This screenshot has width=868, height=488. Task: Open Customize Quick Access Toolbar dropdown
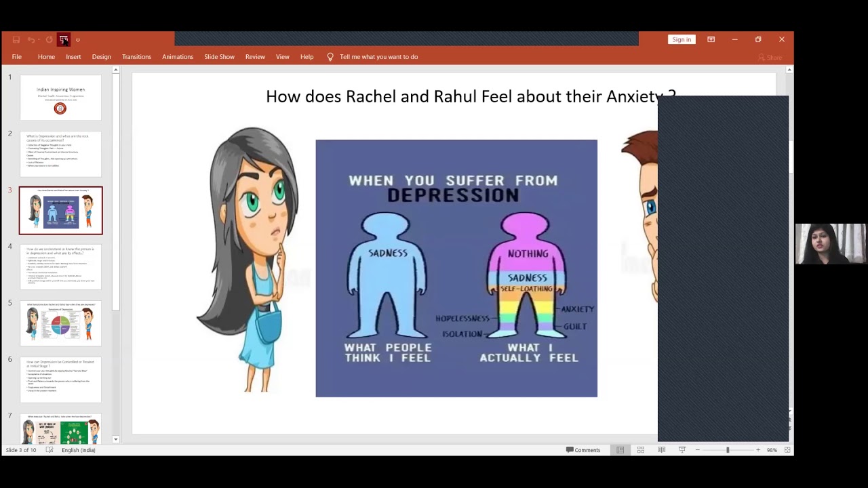click(78, 40)
